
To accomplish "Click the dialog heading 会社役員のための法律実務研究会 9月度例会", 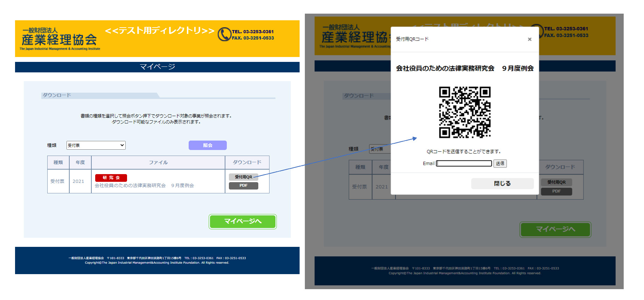I will pyautogui.click(x=464, y=68).
